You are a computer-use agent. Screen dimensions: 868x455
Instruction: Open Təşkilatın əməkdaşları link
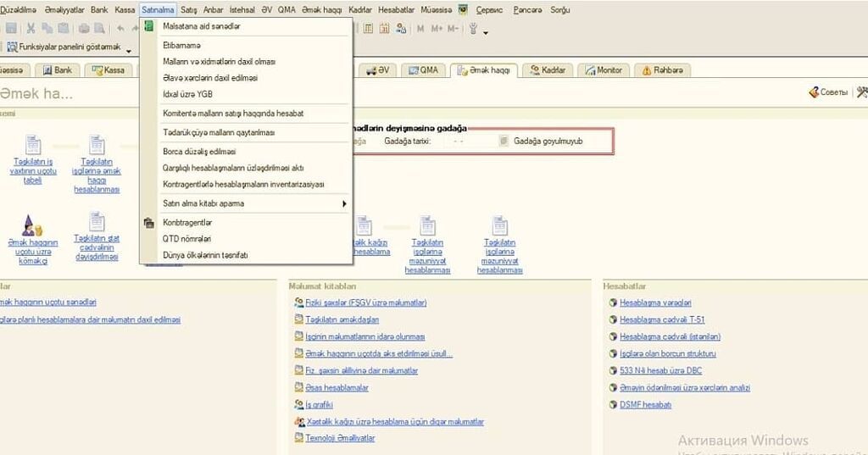[x=342, y=320]
